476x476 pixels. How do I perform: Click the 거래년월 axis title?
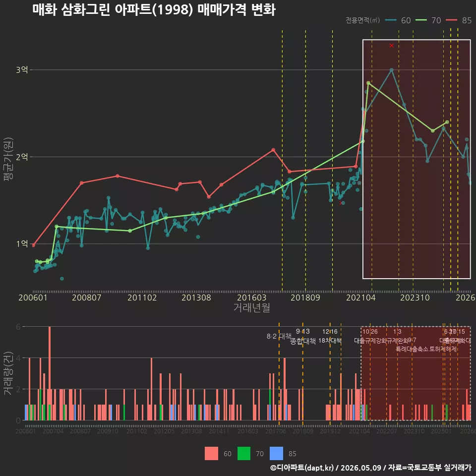pyautogui.click(x=252, y=307)
